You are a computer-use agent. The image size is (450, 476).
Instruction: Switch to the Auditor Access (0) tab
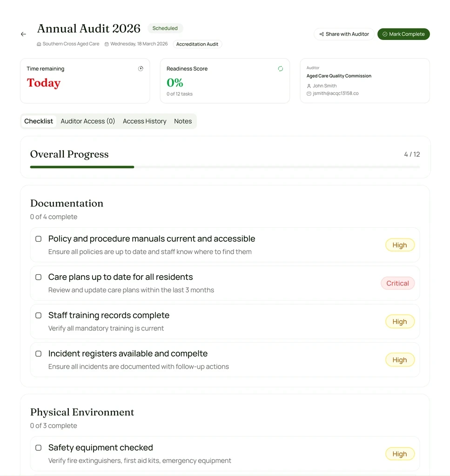point(88,121)
